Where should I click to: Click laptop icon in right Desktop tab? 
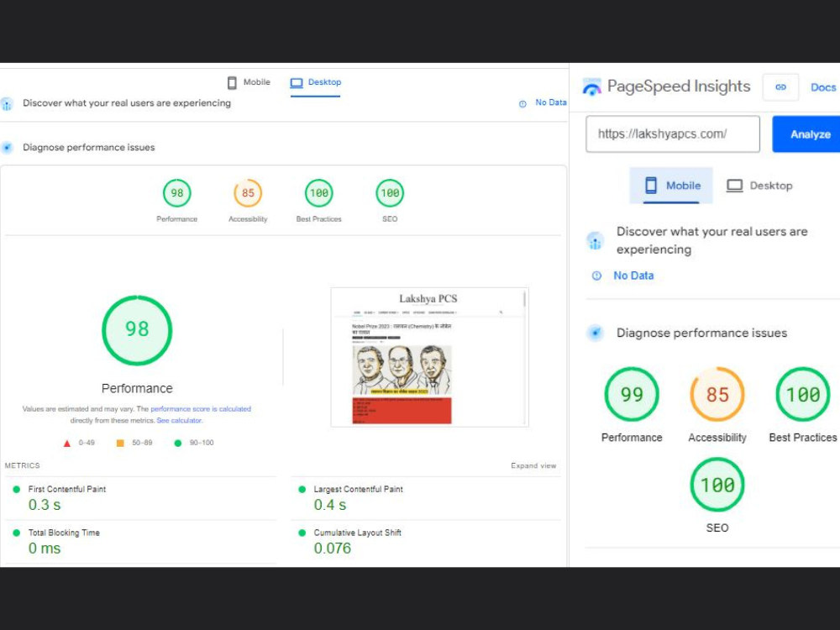[x=734, y=186]
